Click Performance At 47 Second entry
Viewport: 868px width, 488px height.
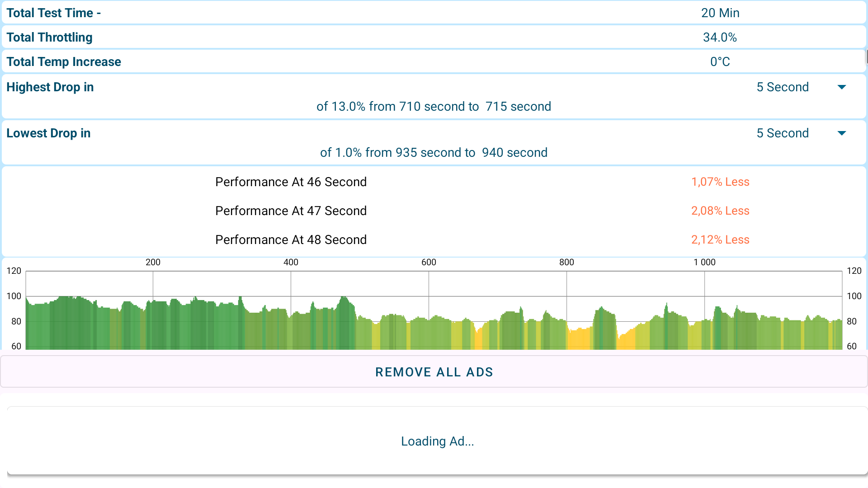click(x=291, y=211)
